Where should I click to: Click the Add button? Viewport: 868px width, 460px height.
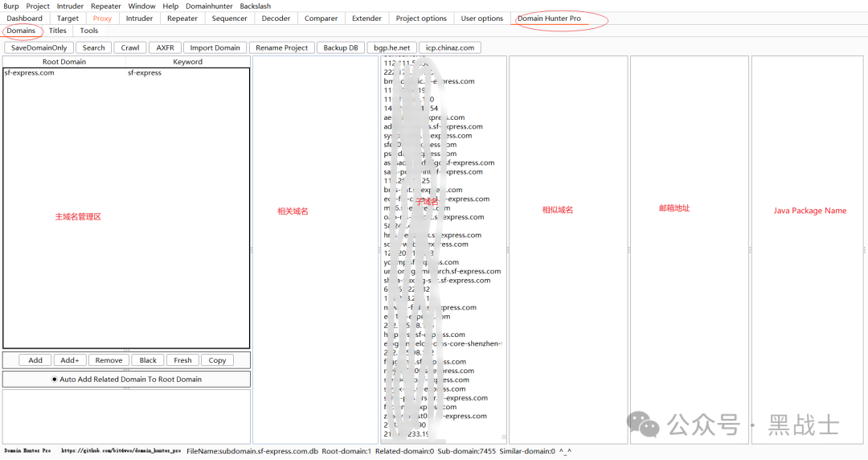[35, 360]
